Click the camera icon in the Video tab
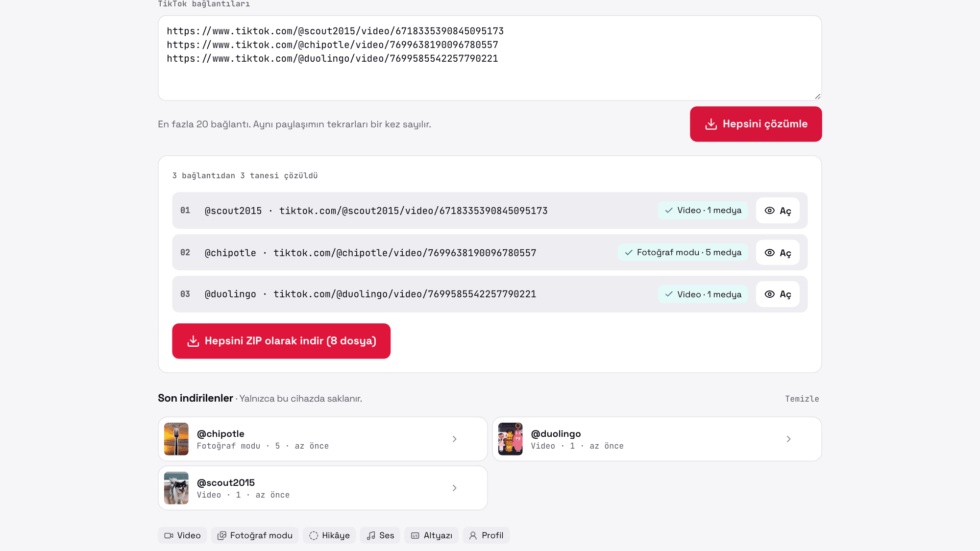 click(169, 536)
